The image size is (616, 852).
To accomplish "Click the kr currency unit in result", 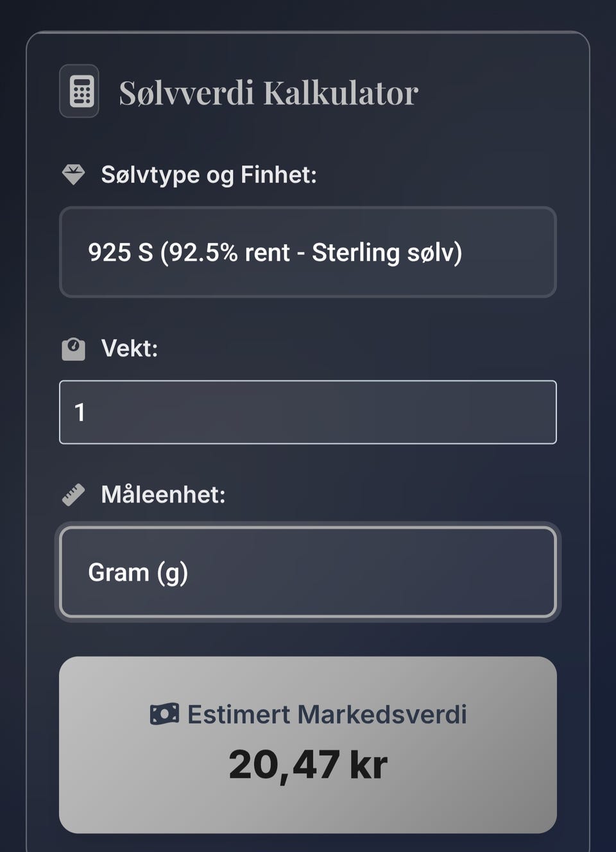I will [368, 765].
